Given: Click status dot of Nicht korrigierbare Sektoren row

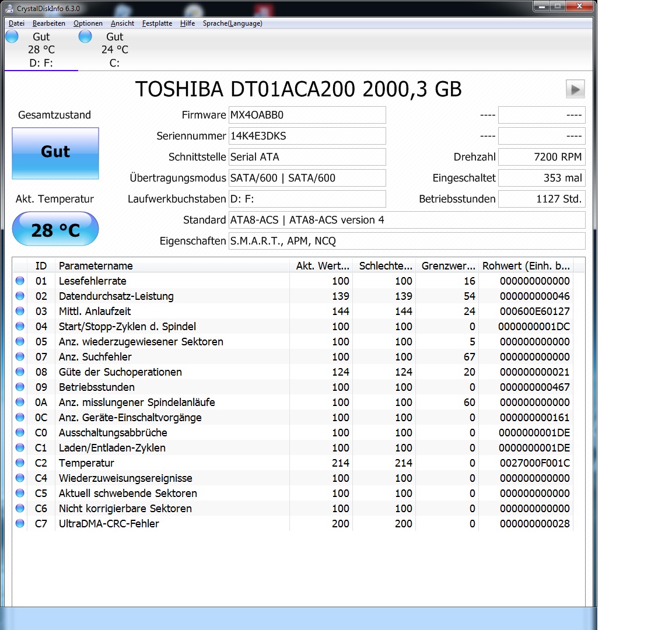Looking at the screenshot, I should (x=20, y=508).
